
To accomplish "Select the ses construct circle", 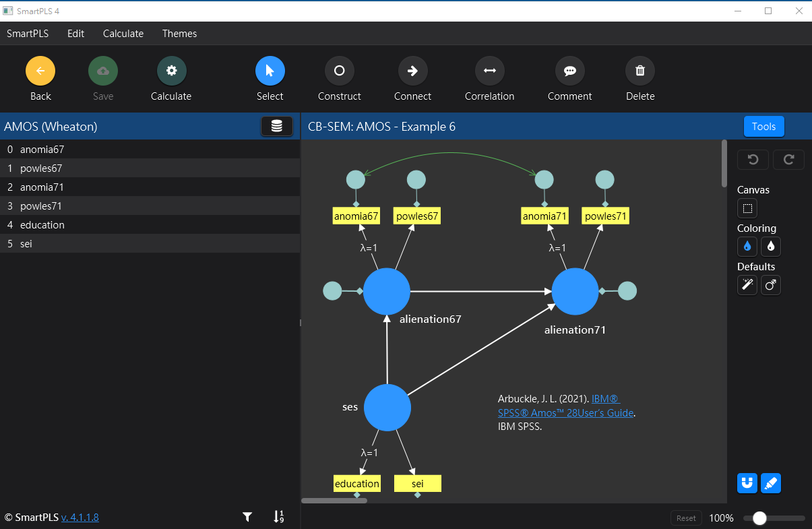I will coord(387,407).
